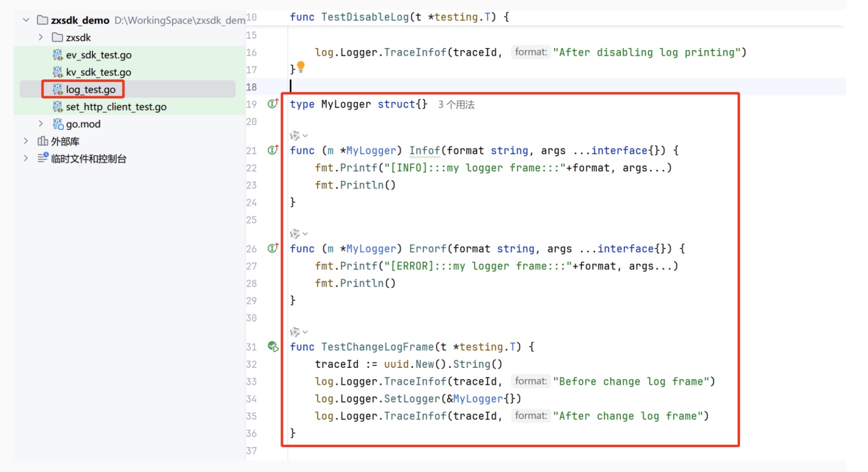Expand the go.mod node arrow
Image resolution: width=868 pixels, height=472 pixels.
(x=41, y=124)
